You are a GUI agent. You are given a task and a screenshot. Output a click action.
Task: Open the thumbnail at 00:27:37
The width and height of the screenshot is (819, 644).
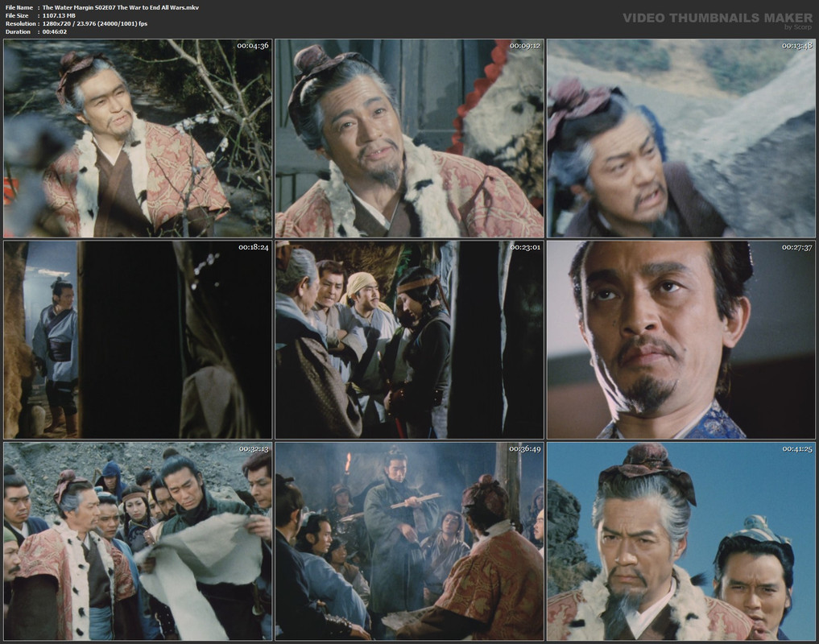(x=681, y=340)
